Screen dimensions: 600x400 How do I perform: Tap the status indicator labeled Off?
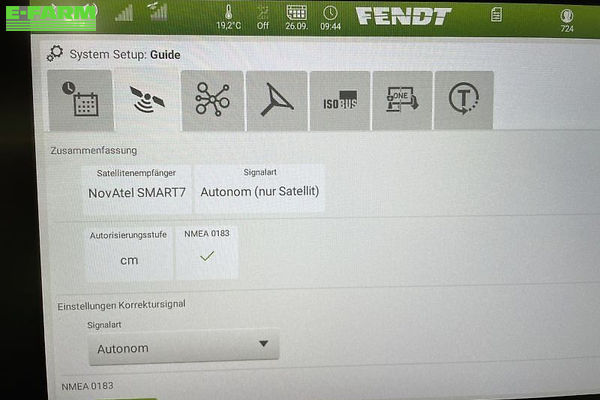(x=263, y=18)
